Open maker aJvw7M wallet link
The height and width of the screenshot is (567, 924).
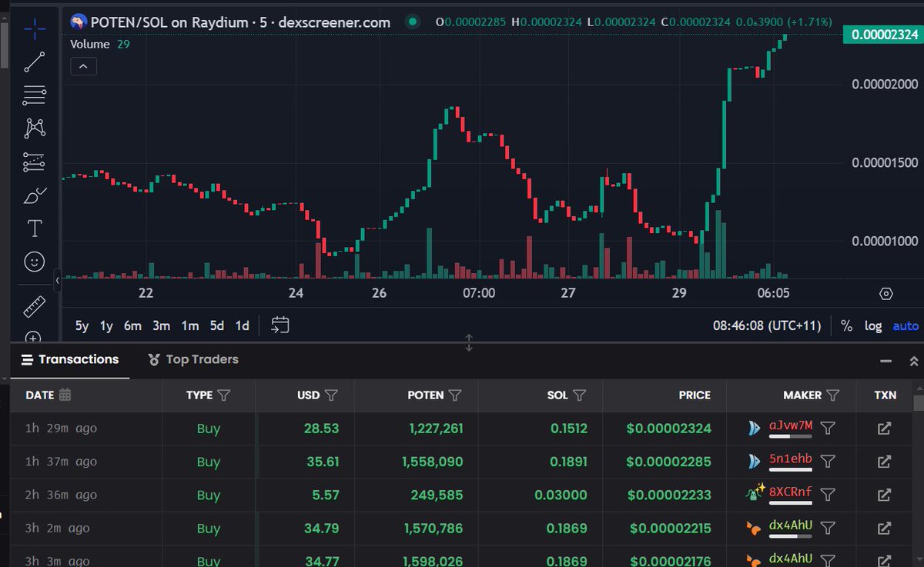coord(790,425)
